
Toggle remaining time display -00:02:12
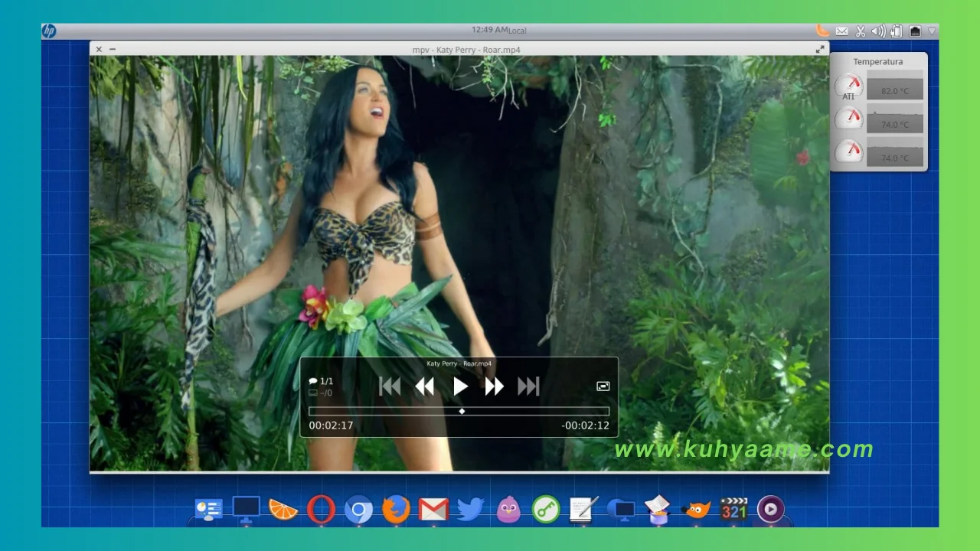[x=585, y=425]
